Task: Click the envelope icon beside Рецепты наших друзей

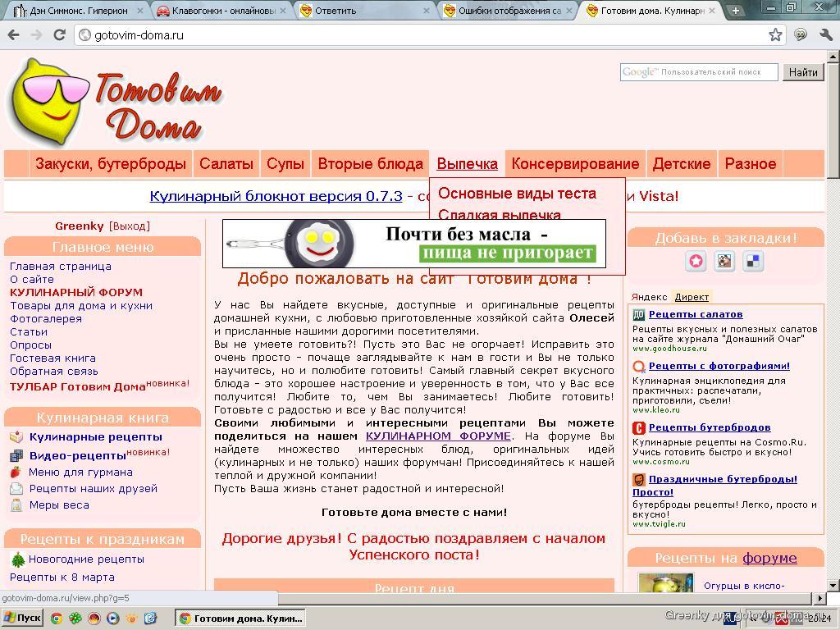Action: [16, 489]
